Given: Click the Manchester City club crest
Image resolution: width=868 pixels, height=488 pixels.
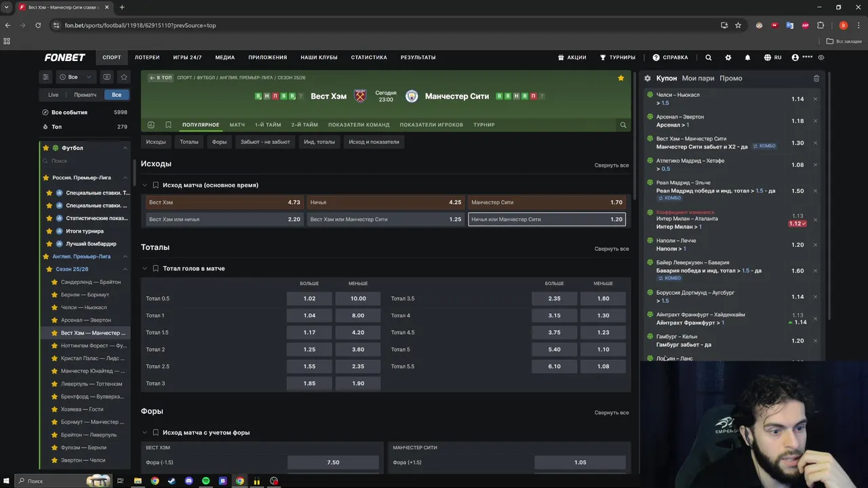Looking at the screenshot, I should coord(412,96).
